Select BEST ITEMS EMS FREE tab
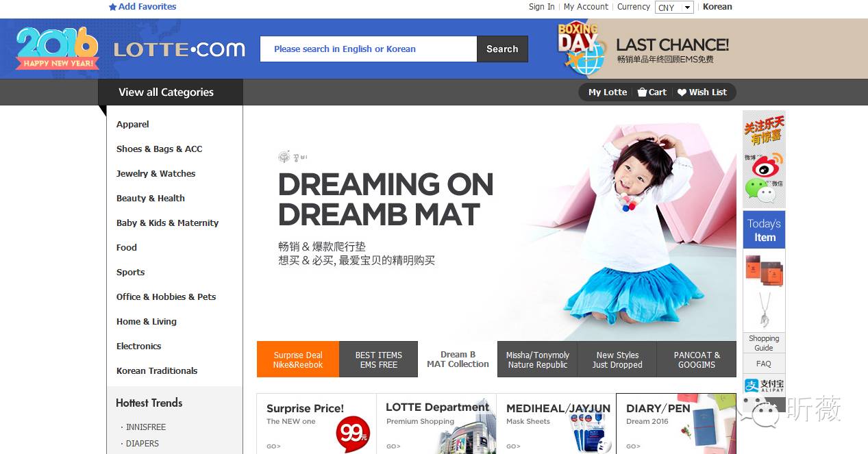 pos(379,360)
